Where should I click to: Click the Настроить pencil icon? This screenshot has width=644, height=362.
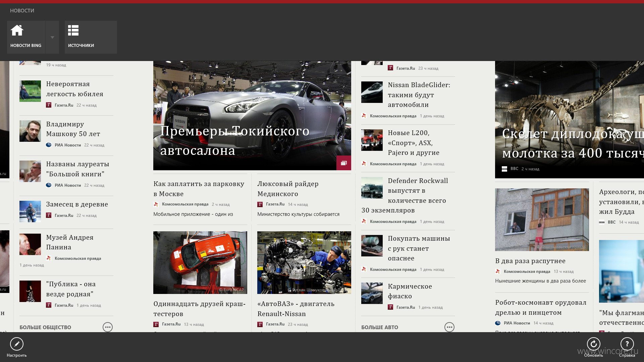click(16, 344)
